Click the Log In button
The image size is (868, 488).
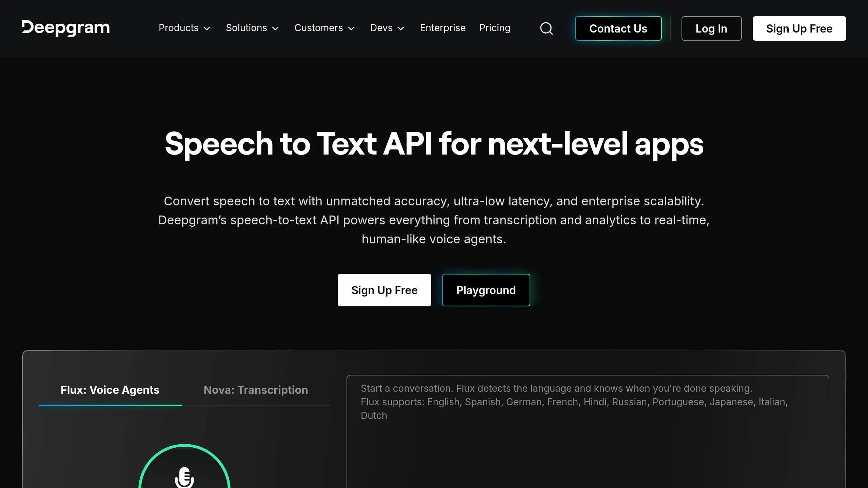click(711, 28)
